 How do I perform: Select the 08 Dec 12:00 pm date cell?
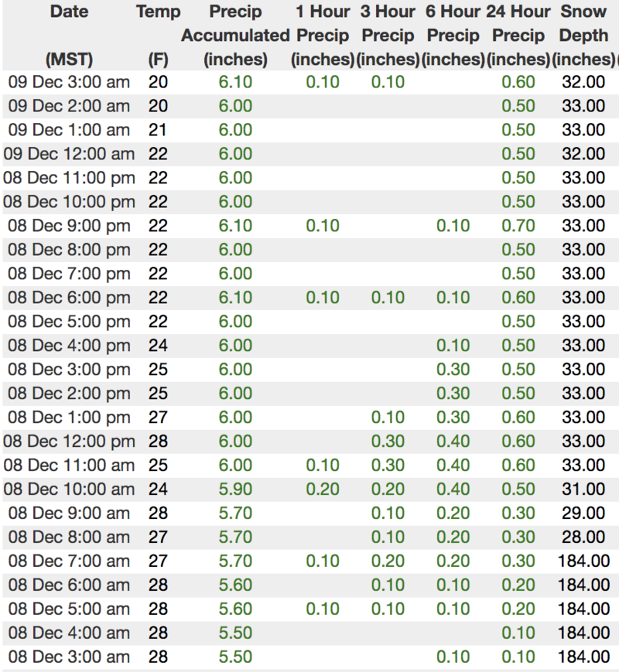(68, 441)
